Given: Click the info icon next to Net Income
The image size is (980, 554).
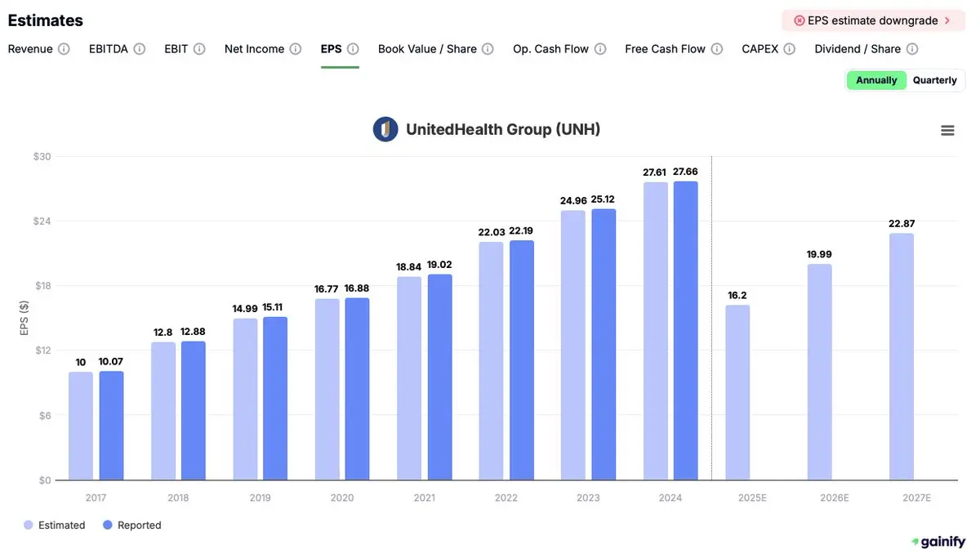Looking at the screenshot, I should click(296, 49).
